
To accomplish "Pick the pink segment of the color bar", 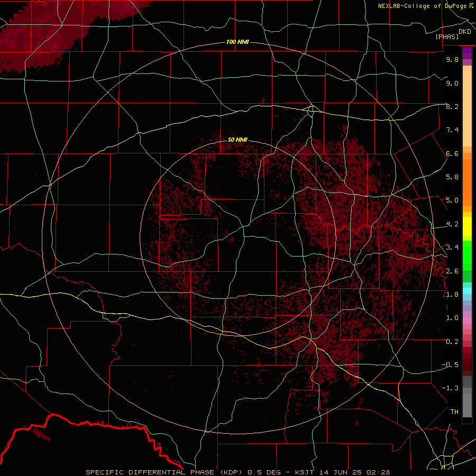I will [x=467, y=321].
